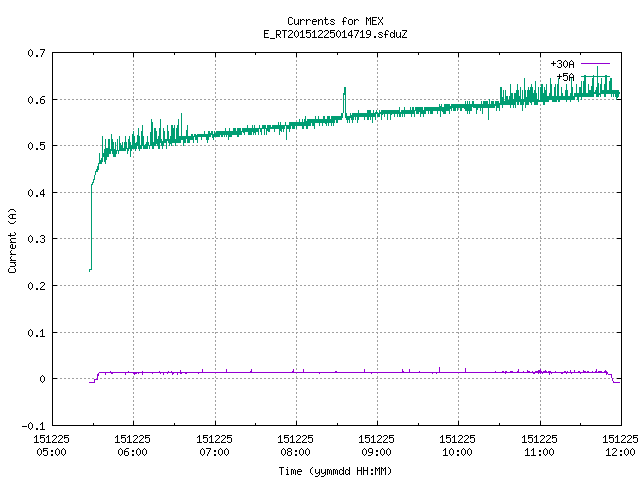Click the x-axis tick label 05:00
The image size is (640, 480).
(51, 452)
